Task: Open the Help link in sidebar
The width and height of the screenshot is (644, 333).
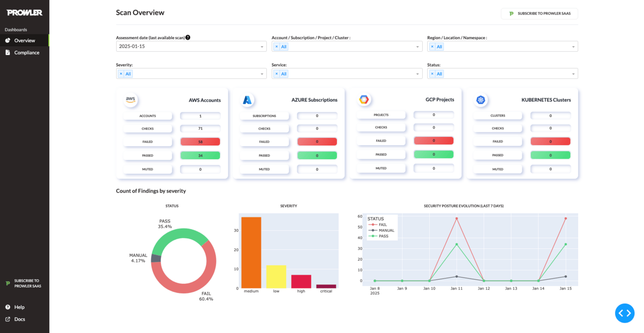Action: (19, 307)
